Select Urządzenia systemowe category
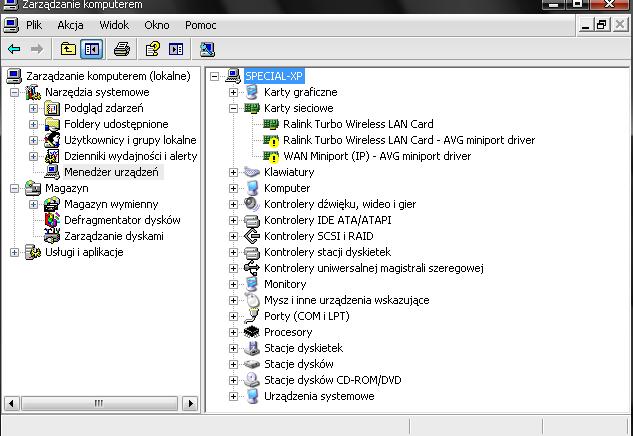Screen dimensions: 633x436 [319, 396]
